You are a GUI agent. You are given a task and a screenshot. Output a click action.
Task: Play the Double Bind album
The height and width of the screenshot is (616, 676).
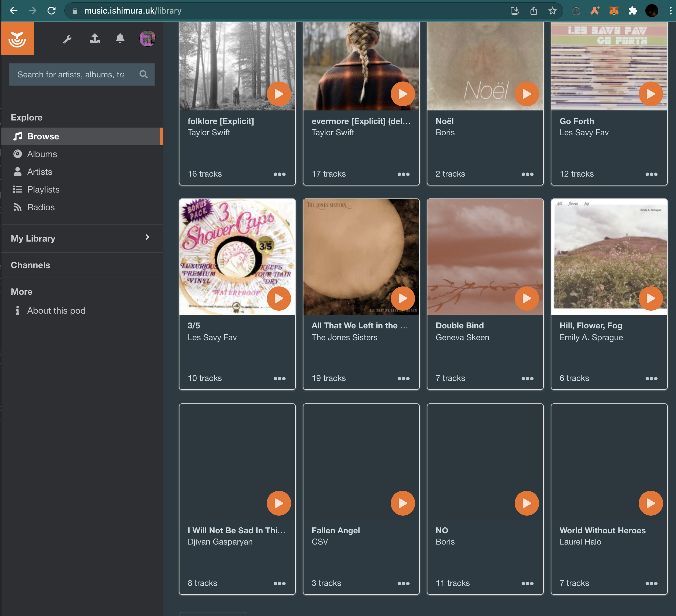point(527,298)
